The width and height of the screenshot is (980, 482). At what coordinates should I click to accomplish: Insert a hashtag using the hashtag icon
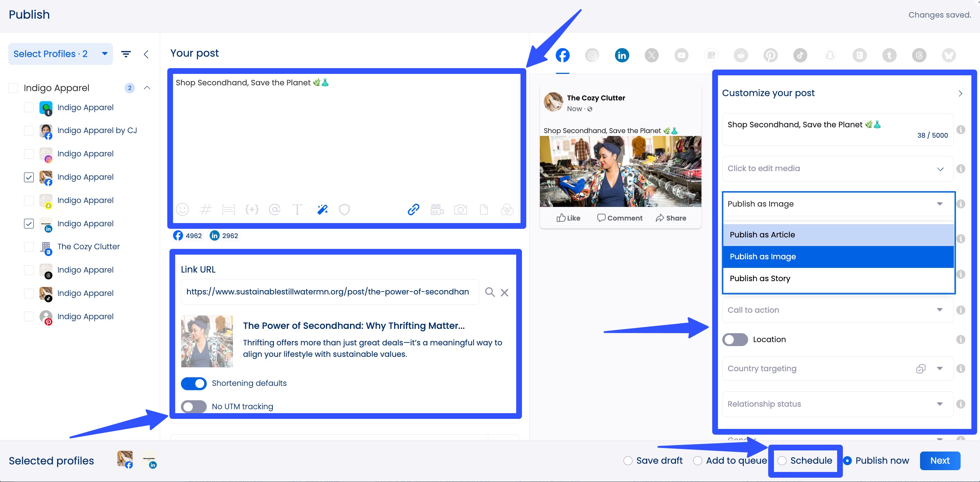206,209
